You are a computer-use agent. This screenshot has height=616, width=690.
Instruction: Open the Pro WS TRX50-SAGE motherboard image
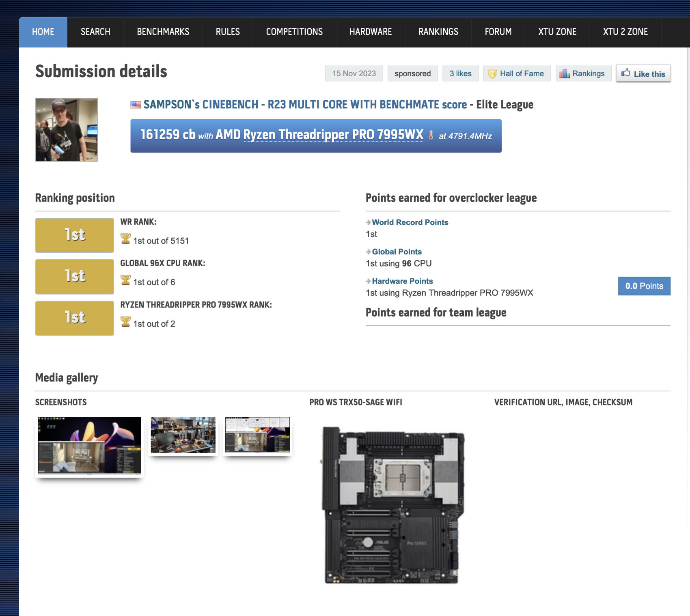(393, 505)
